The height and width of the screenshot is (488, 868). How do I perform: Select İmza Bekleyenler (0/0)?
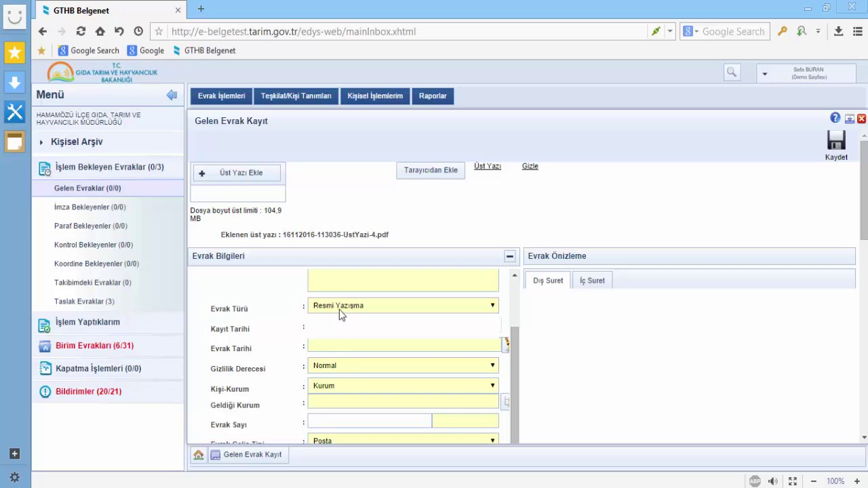[90, 207]
